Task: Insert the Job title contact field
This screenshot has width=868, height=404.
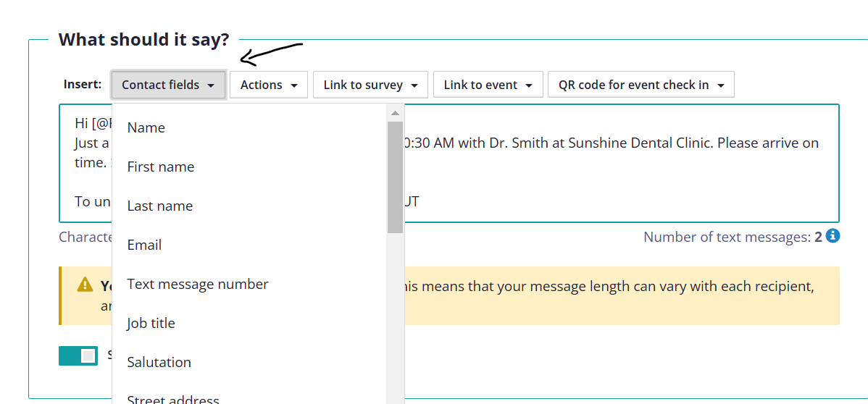Action: pyautogui.click(x=249, y=323)
